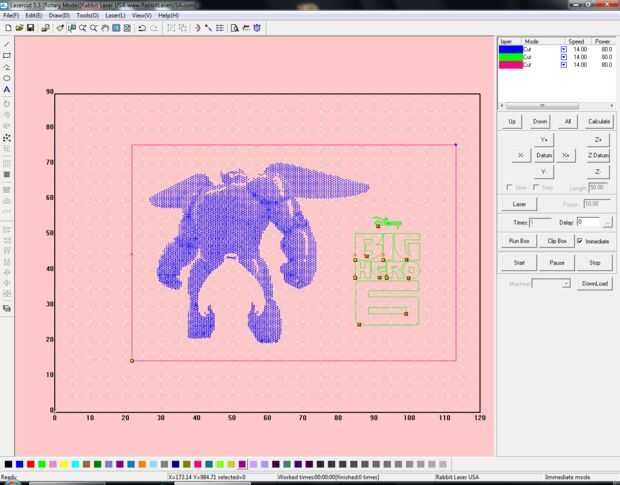Click the import icon beside Save
Screen dimensions: 620x485
pos(45,28)
